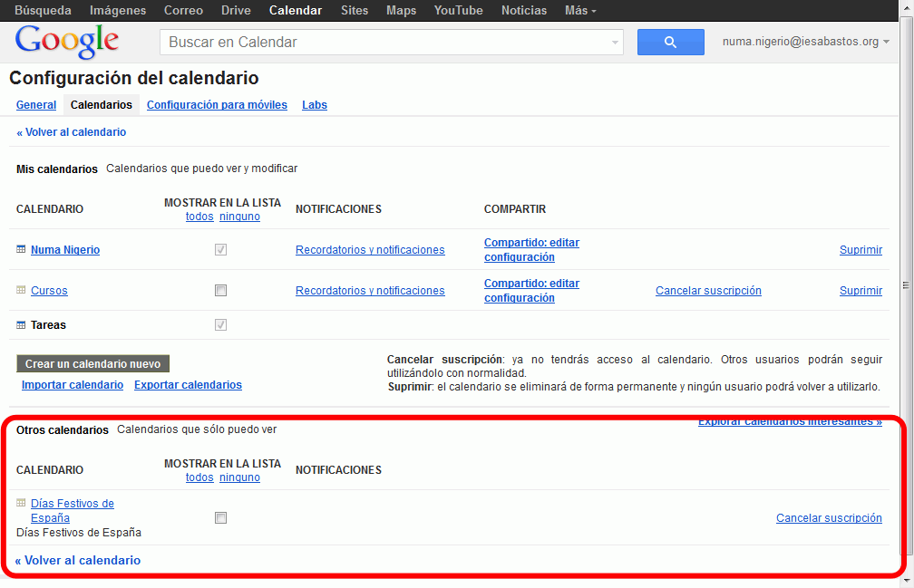This screenshot has width=914, height=588.
Task: Open Imágenes in the top bar
Action: [x=118, y=11]
